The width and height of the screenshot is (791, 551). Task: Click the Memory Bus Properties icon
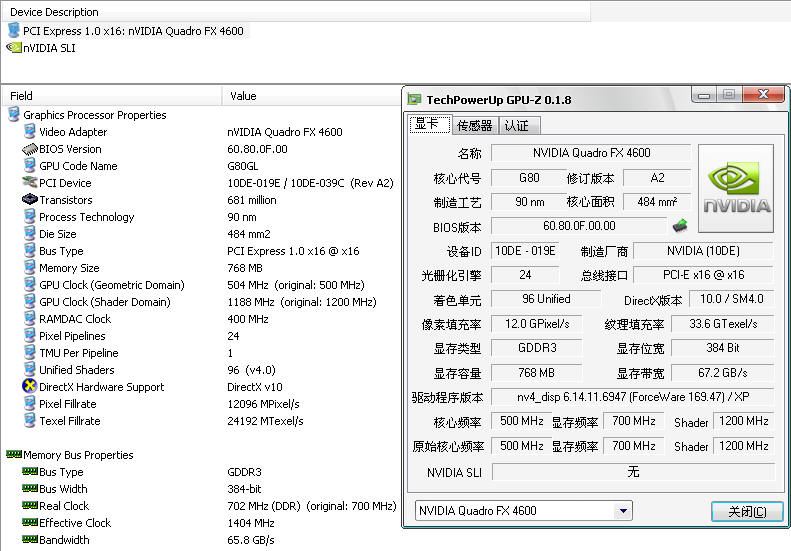[14, 454]
